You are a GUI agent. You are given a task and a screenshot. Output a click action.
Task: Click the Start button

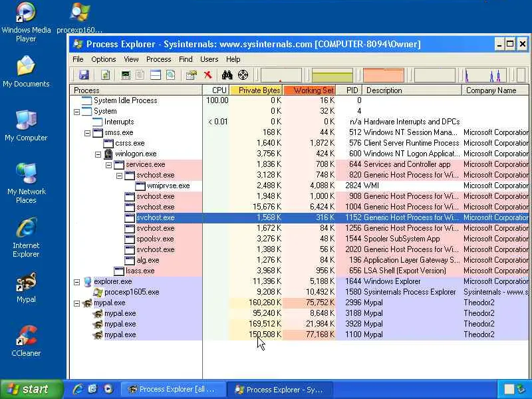[x=31, y=389]
